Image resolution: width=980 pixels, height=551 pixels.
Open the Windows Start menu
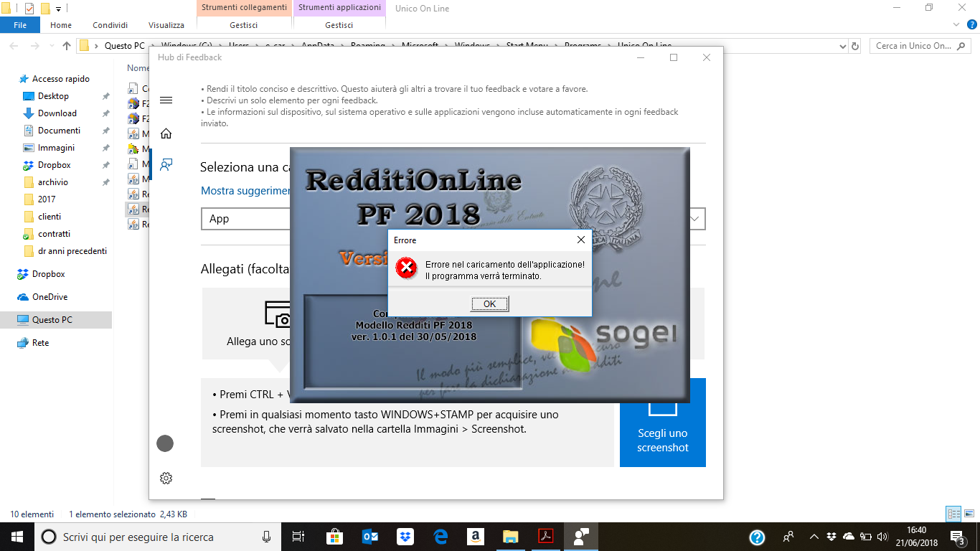point(17,537)
